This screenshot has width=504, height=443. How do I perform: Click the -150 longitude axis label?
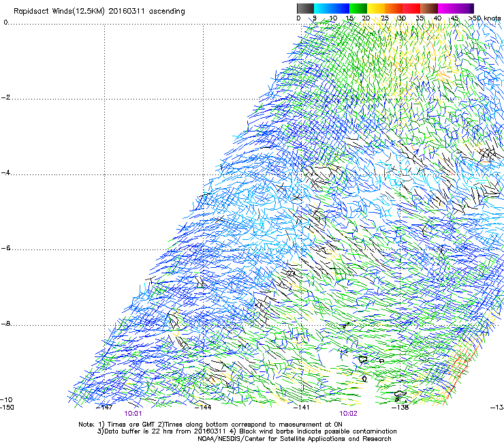point(7,408)
